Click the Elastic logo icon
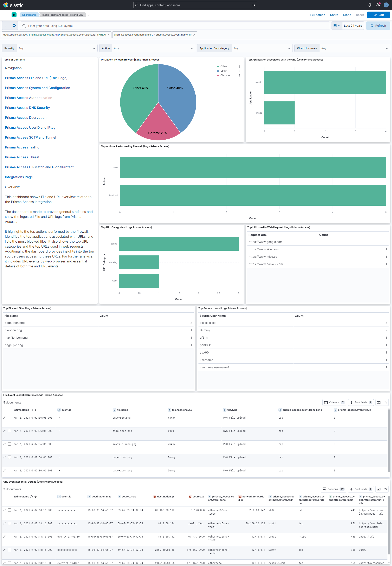 [5, 5]
